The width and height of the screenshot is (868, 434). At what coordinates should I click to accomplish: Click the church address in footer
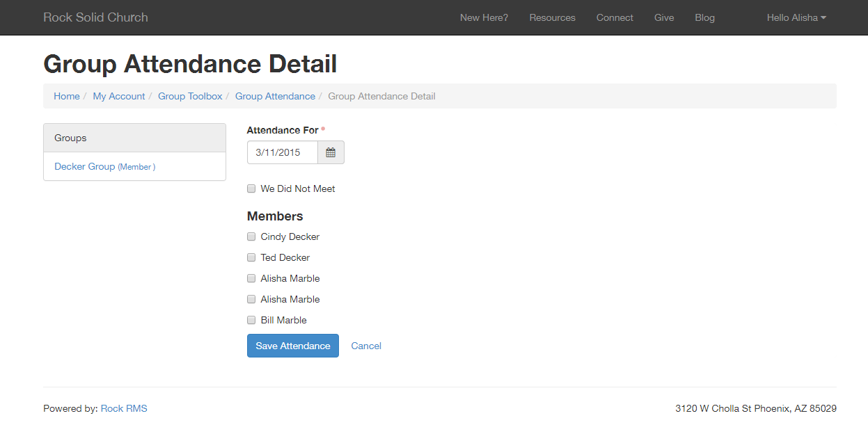756,408
